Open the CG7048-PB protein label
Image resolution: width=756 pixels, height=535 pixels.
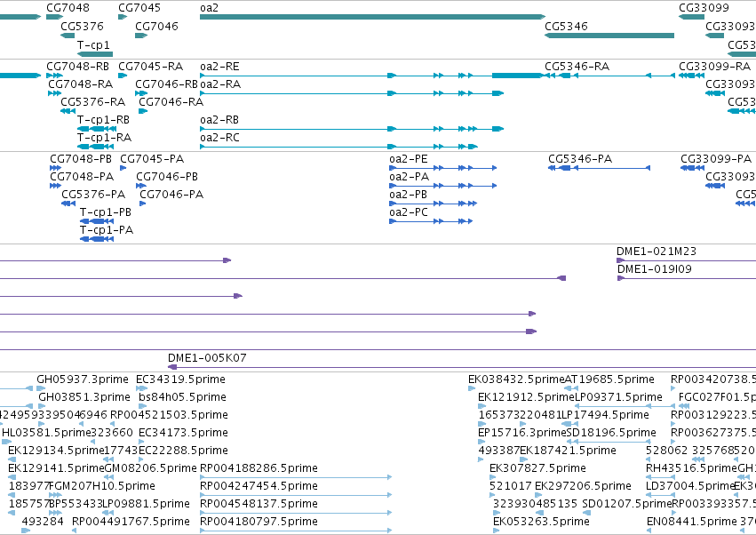tap(81, 159)
